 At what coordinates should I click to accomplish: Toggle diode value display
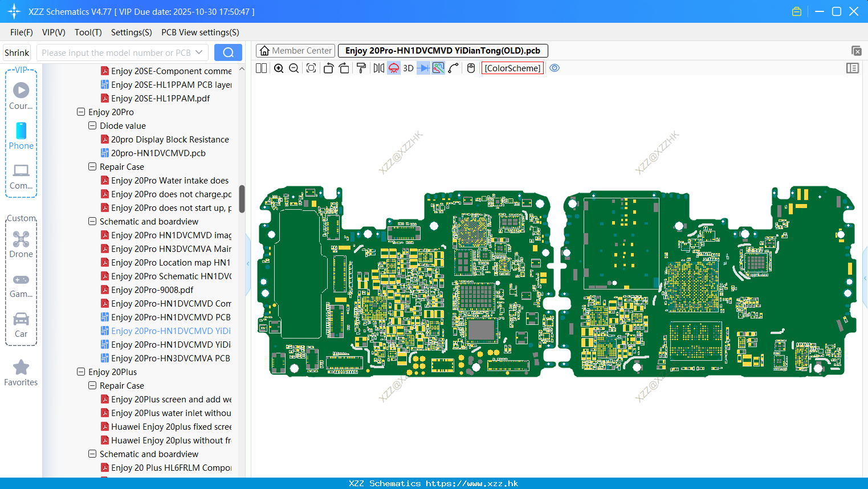[x=423, y=68]
